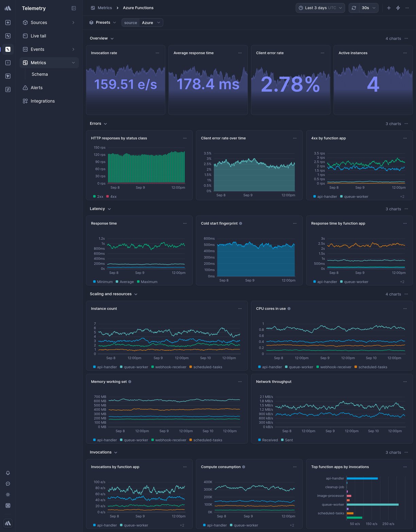The height and width of the screenshot is (532, 416).
Task: Toggle webhook-receiver in Instance count legend
Action: pos(169,367)
